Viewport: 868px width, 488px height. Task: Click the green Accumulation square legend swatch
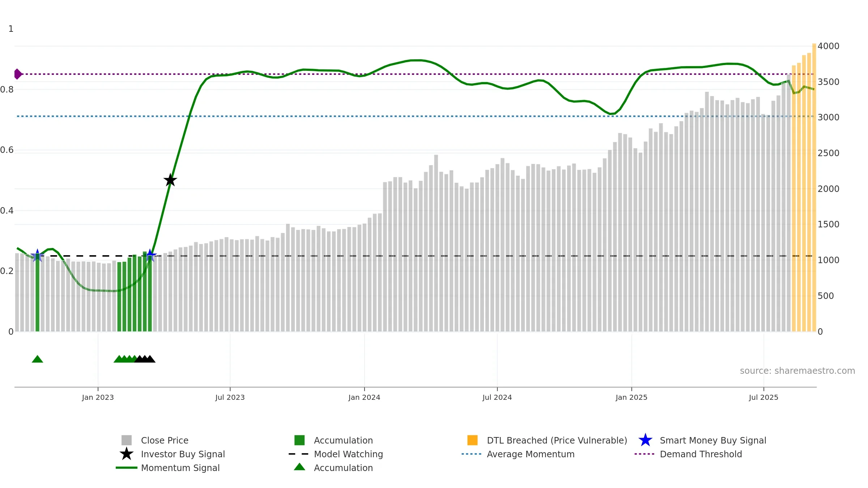[x=299, y=440]
